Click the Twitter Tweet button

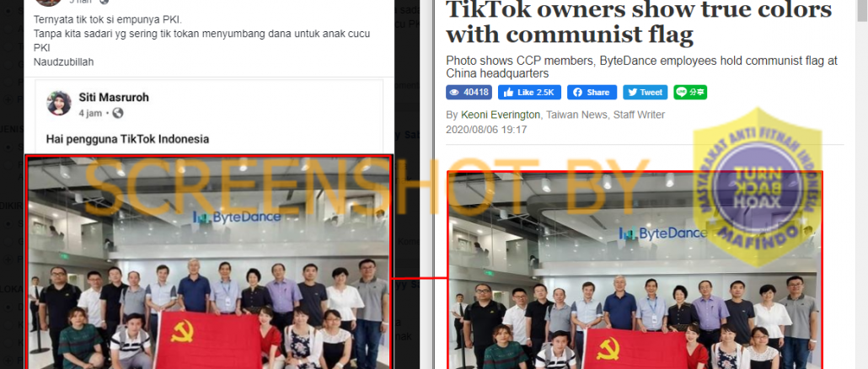[645, 93]
